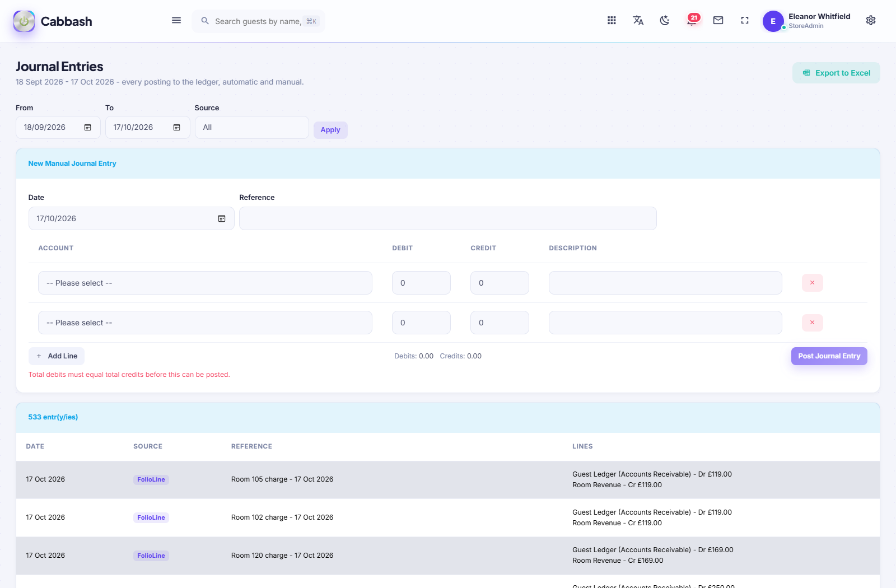Click the first line's Debit field
The width and height of the screenshot is (896, 588).
421,283
